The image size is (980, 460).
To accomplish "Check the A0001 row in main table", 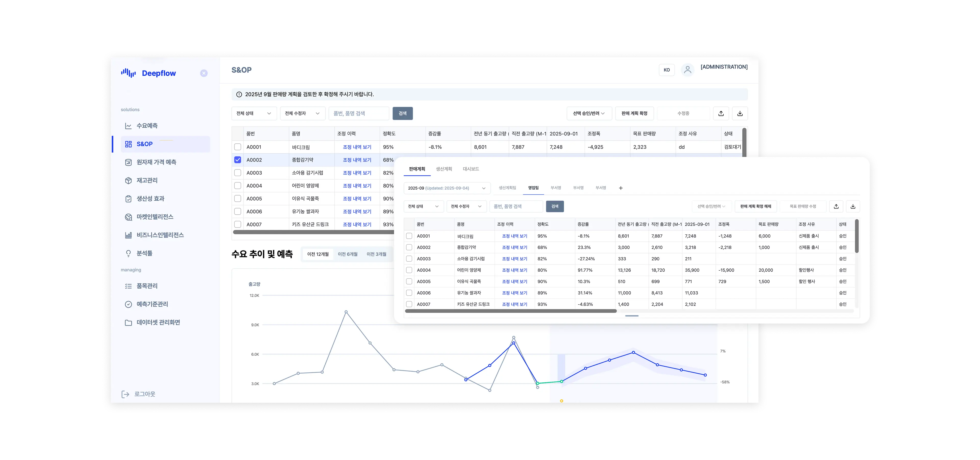I will [238, 147].
